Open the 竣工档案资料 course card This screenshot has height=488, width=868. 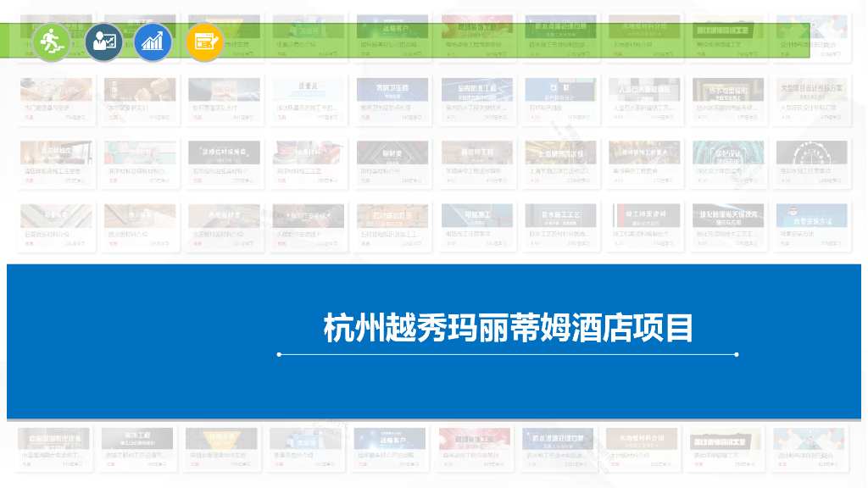(644, 227)
